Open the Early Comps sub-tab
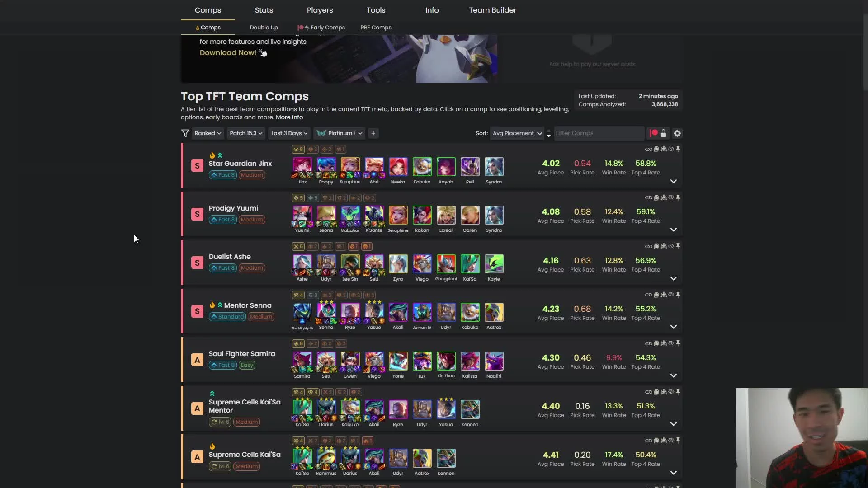The image size is (868, 488). coord(321,28)
